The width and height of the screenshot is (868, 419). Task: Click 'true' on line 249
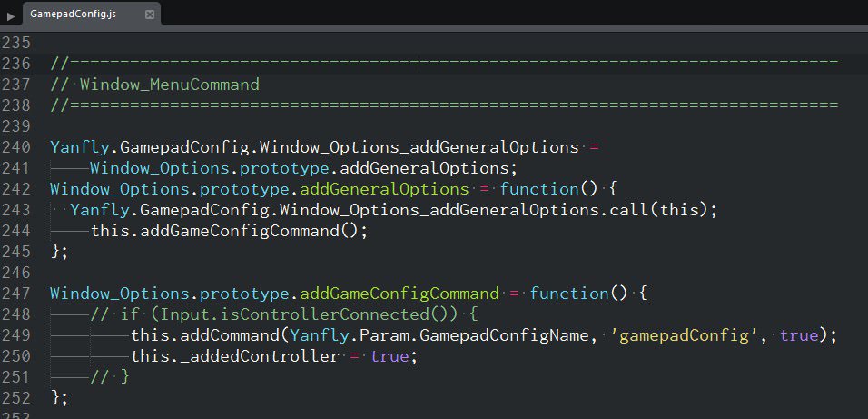[x=798, y=335]
